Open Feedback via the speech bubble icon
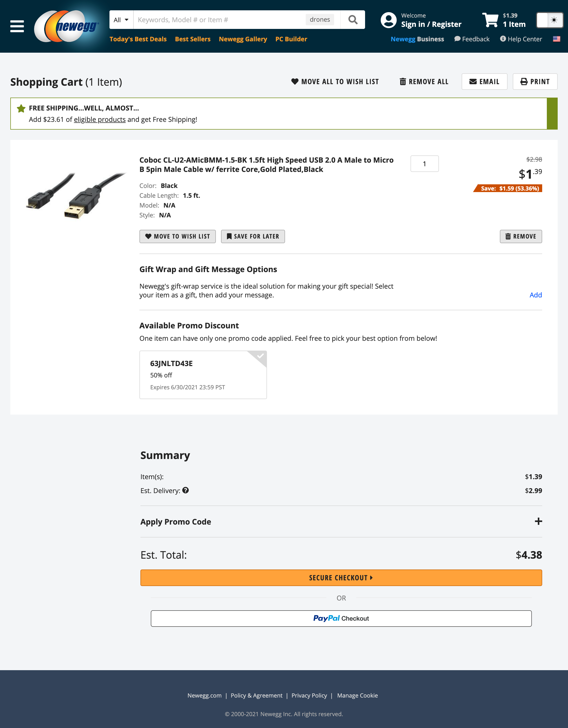Screen dimensions: 568x728 [x=457, y=39]
